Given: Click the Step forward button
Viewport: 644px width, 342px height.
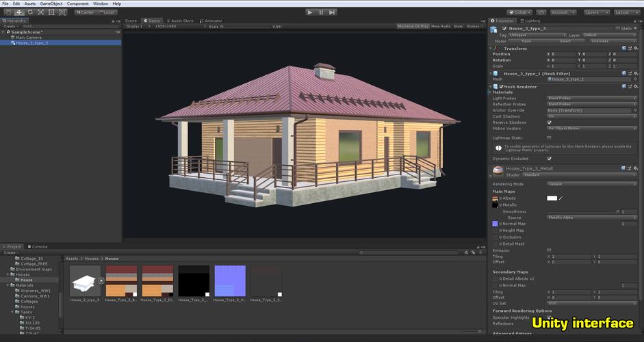Looking at the screenshot, I should point(332,12).
